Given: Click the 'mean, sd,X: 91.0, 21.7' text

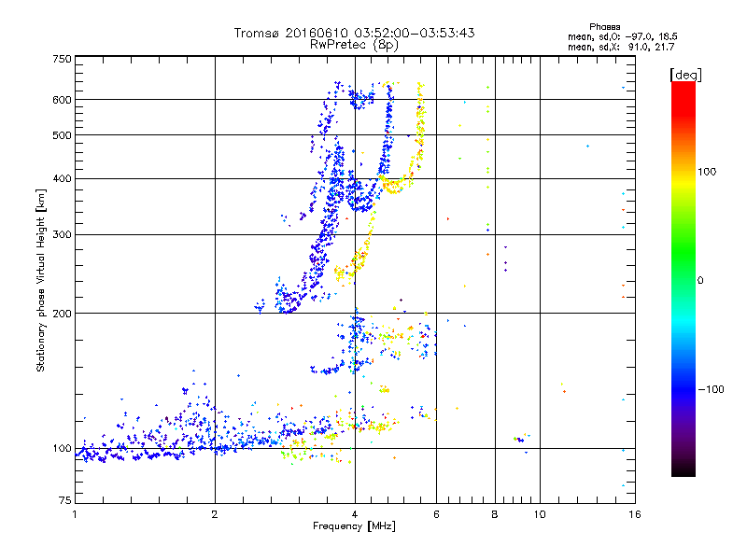Looking at the screenshot, I should (x=621, y=48).
